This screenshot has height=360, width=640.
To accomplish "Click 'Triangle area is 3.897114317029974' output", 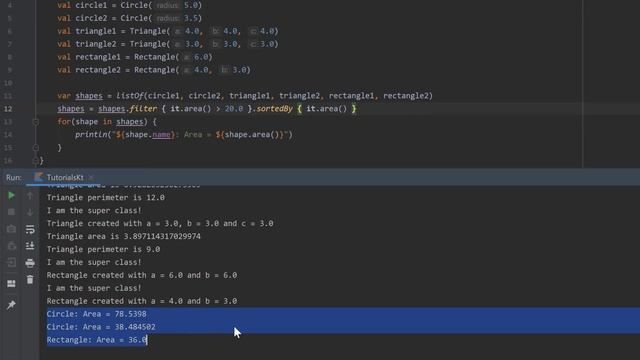I will (x=124, y=236).
